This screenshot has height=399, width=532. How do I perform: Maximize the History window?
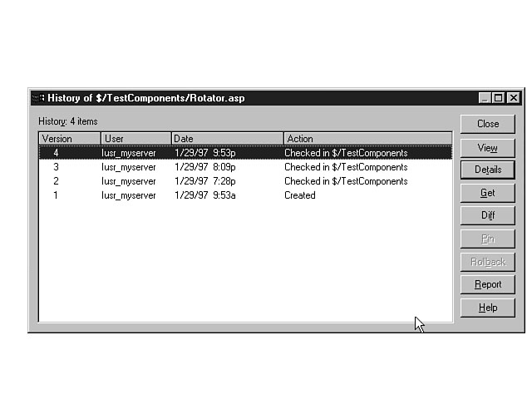499,98
